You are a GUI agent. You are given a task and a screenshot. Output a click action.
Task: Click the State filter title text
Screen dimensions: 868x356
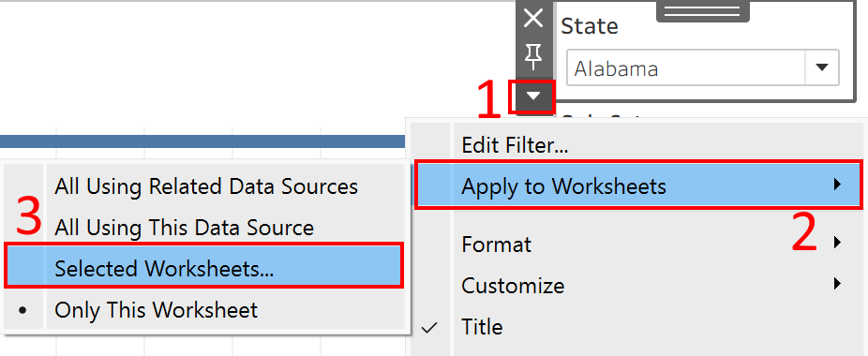point(590,26)
